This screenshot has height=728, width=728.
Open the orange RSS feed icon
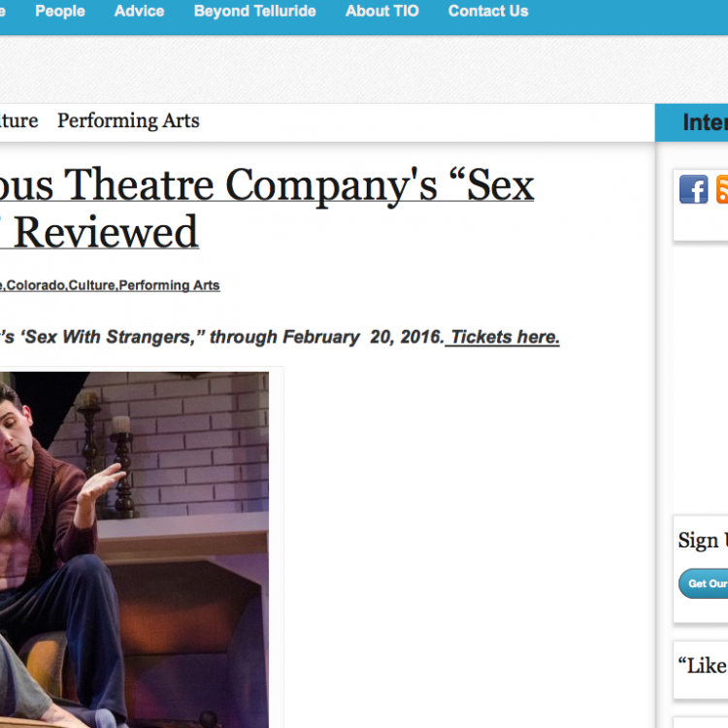click(x=722, y=189)
